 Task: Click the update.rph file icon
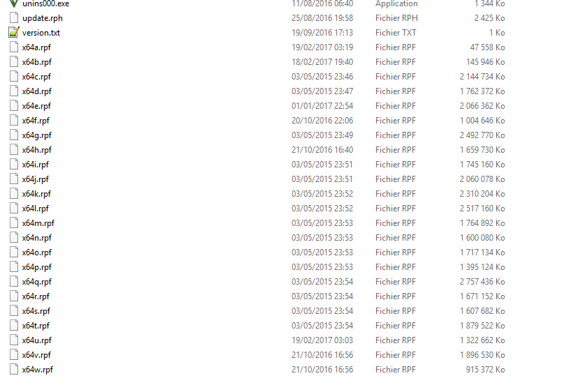[14, 18]
